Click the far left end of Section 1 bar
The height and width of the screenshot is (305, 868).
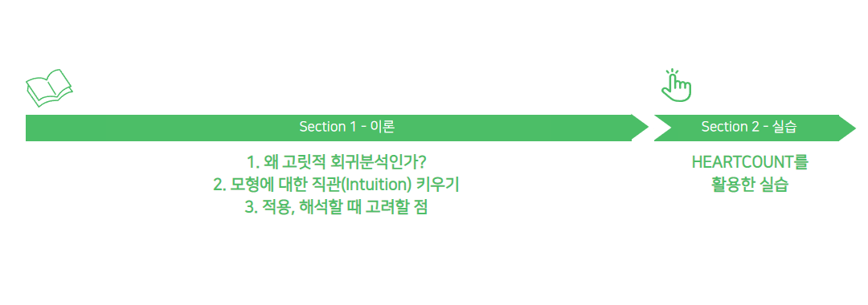[29, 128]
